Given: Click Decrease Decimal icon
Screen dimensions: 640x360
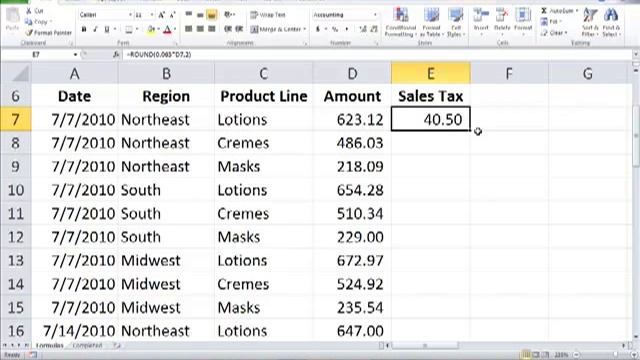Looking at the screenshot, I should [374, 29].
